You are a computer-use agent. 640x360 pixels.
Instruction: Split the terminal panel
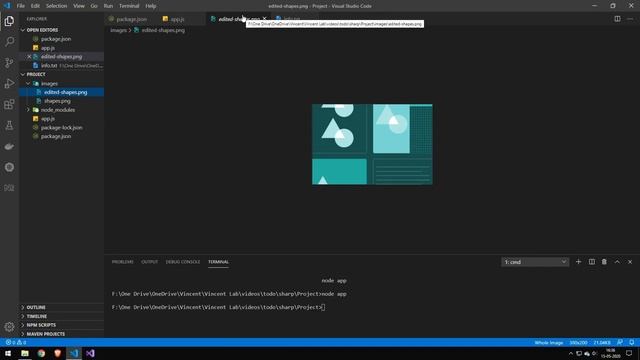click(x=591, y=262)
